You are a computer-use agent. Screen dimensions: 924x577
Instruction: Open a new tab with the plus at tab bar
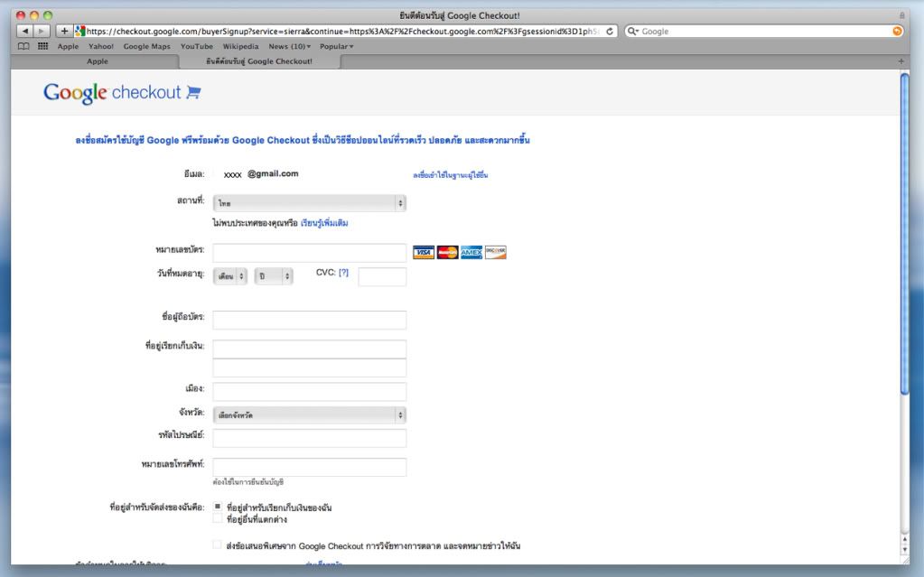[901, 61]
